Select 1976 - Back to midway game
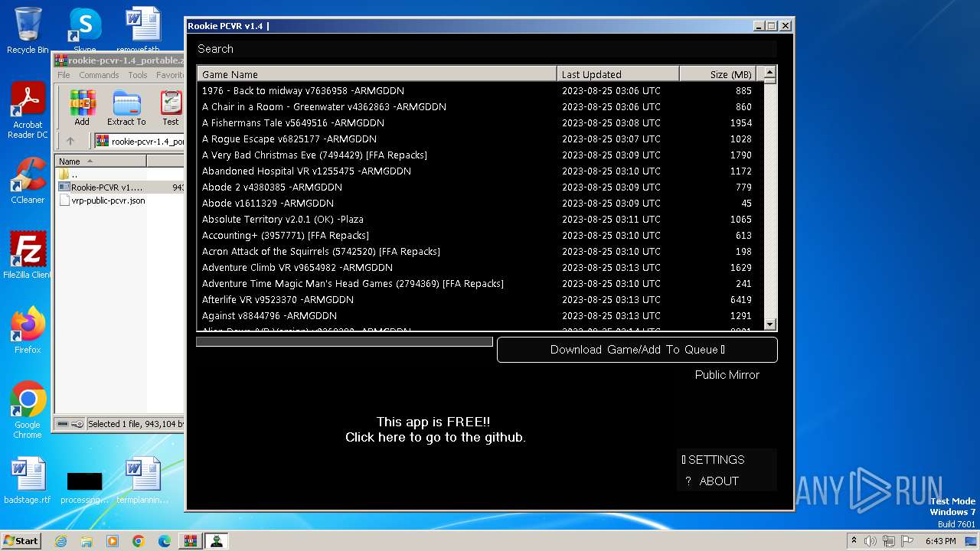The width and height of the screenshot is (980, 551). click(480, 90)
